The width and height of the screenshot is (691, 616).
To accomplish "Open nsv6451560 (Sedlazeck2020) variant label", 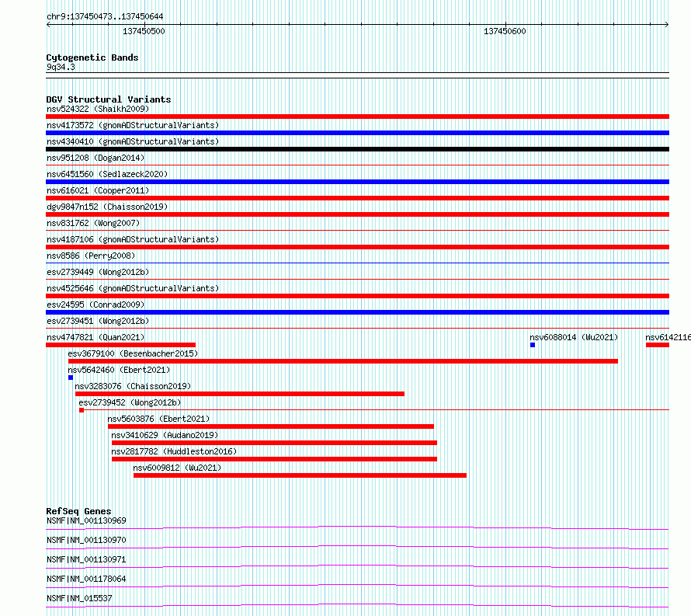I will click(107, 174).
